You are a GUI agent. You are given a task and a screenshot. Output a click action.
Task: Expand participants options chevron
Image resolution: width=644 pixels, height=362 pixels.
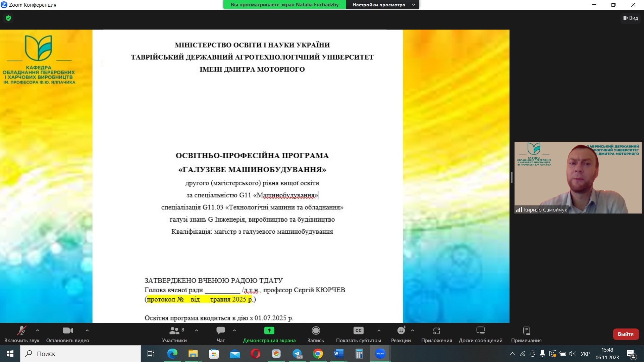point(197,330)
